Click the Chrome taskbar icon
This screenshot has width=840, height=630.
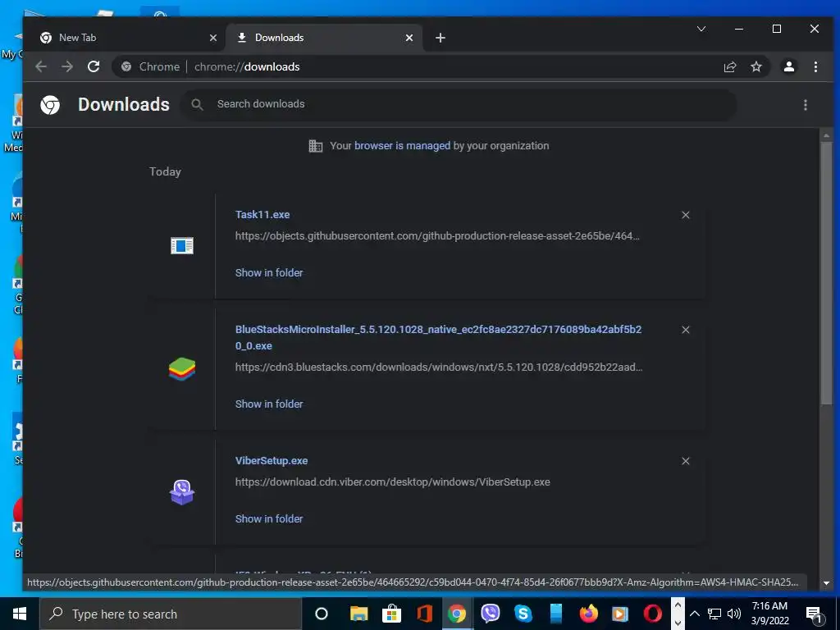[457, 614]
